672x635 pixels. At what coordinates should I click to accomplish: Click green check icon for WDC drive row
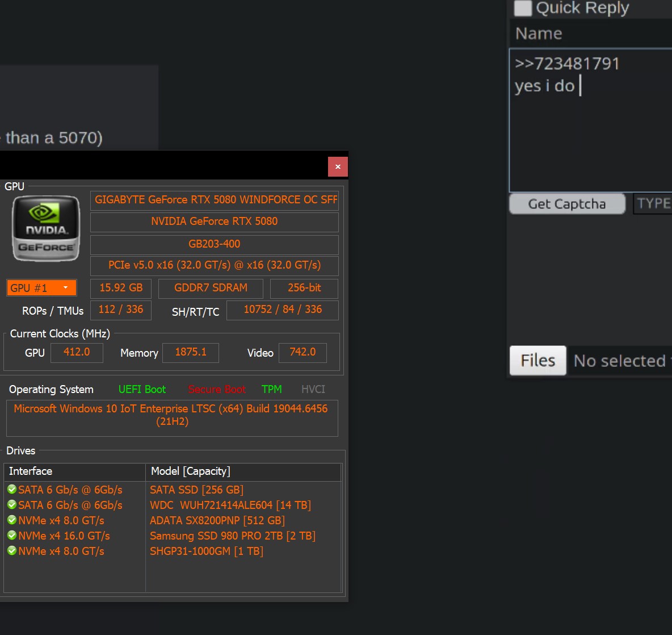[x=12, y=505]
